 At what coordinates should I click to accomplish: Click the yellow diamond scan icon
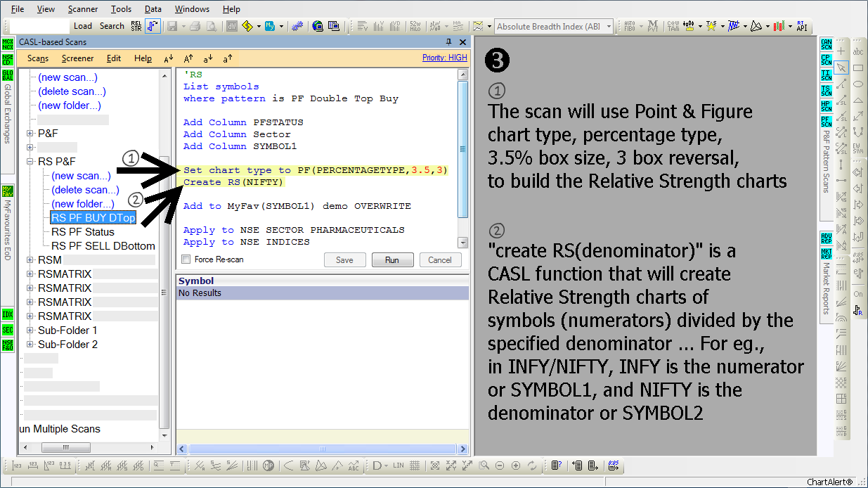[247, 26]
